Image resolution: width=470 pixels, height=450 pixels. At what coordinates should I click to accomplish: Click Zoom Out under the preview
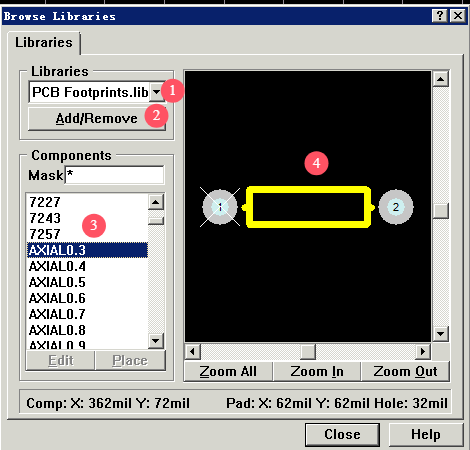(x=405, y=372)
